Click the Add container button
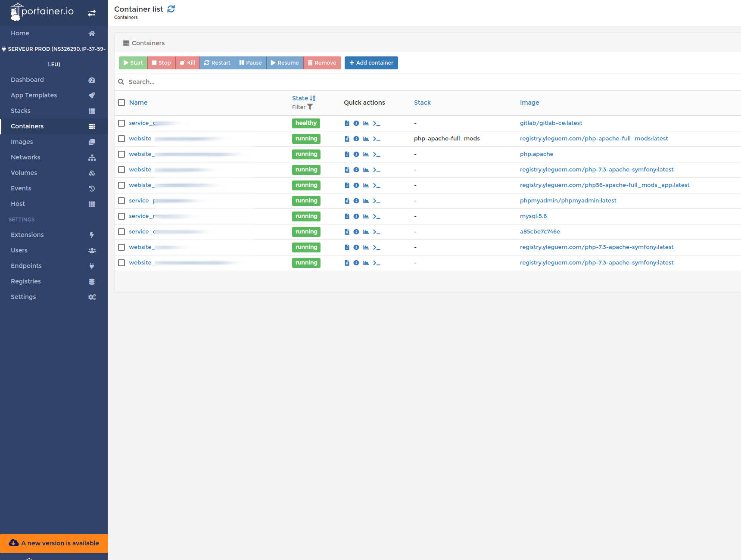 [x=371, y=62]
